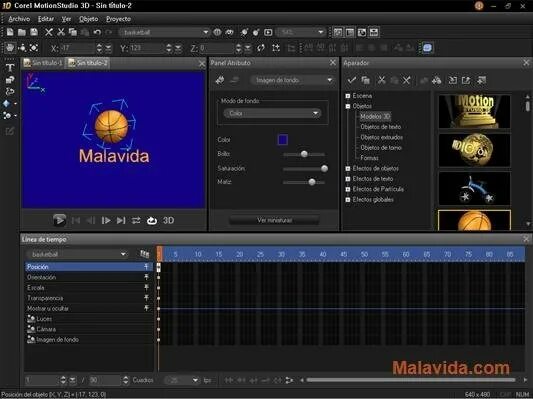Adjust the Saturación slider handle
This screenshot has width=533, height=399.
coord(324,168)
